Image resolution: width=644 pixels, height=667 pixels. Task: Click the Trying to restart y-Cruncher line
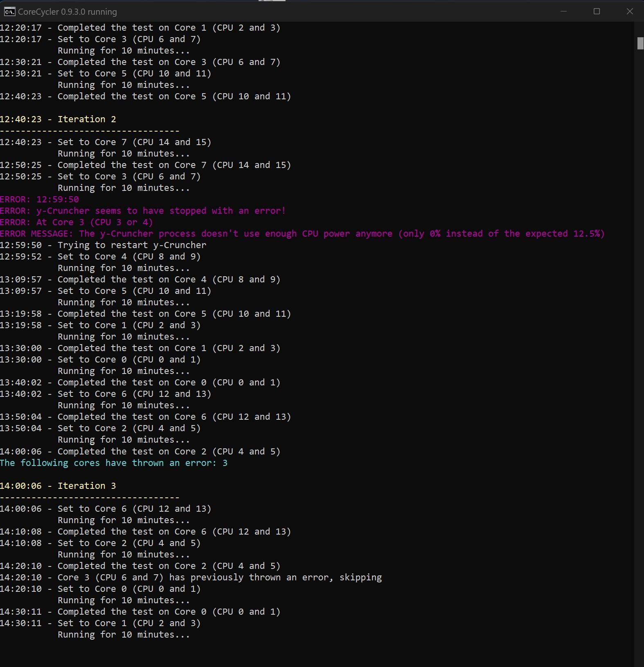pyautogui.click(x=103, y=245)
